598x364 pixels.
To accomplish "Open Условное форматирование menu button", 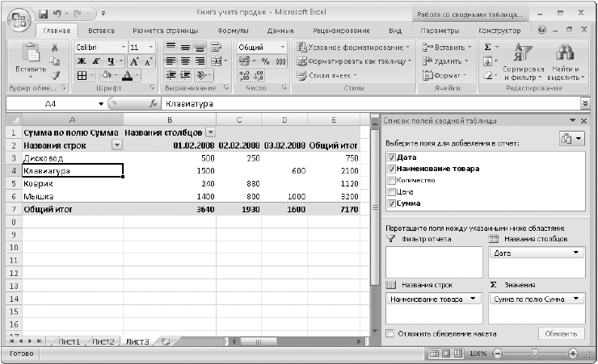I will click(353, 47).
